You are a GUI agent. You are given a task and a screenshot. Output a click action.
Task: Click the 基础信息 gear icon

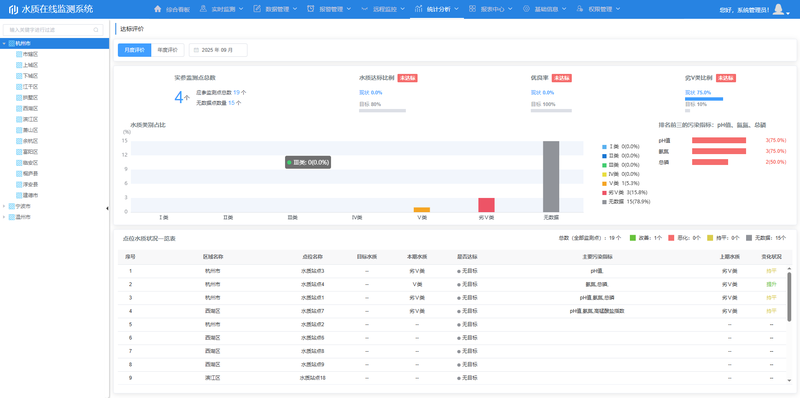pyautogui.click(x=526, y=9)
